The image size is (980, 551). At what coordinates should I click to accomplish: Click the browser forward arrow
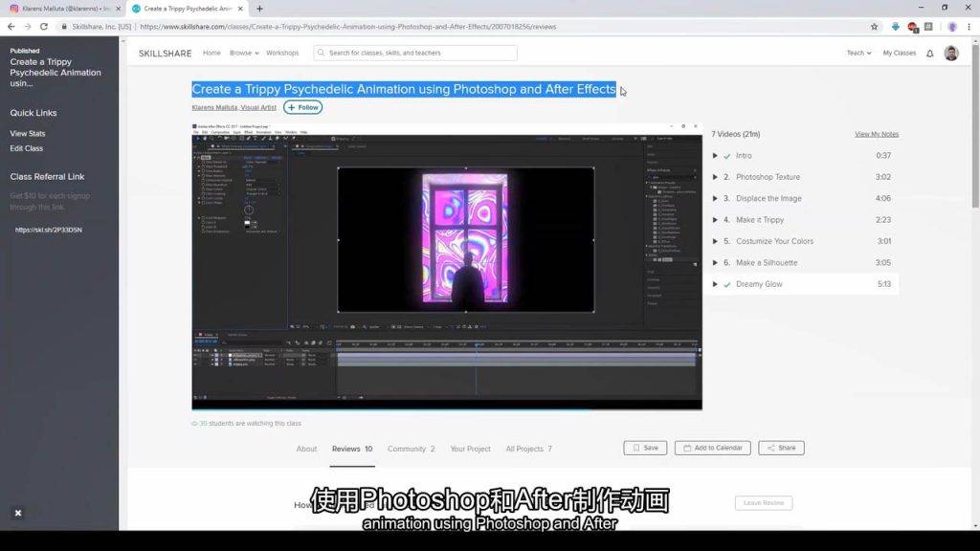(27, 27)
